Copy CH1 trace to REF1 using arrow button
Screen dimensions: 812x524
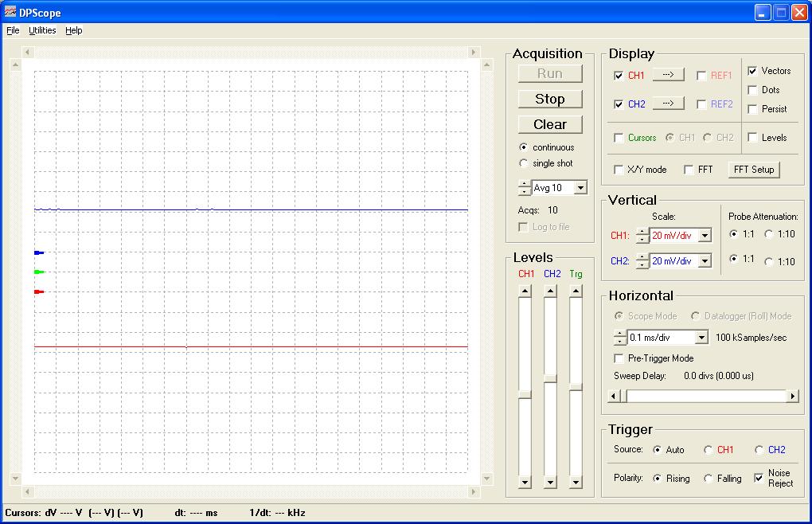click(667, 74)
